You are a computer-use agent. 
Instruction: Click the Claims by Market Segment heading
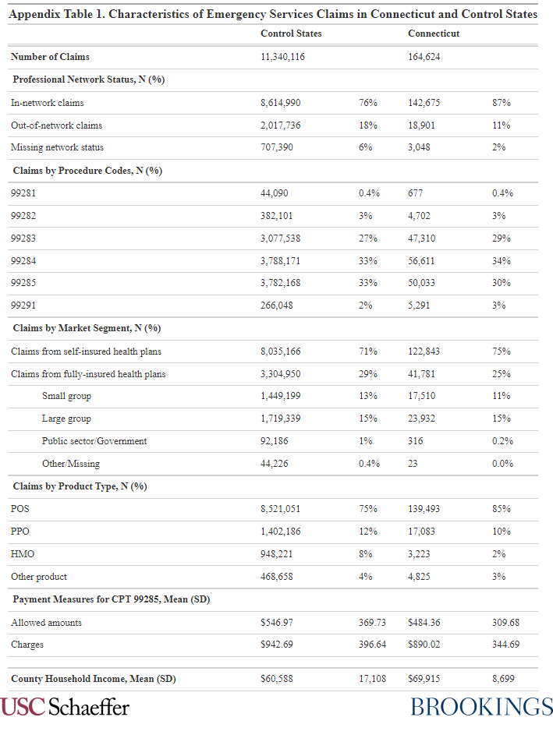(x=87, y=328)
